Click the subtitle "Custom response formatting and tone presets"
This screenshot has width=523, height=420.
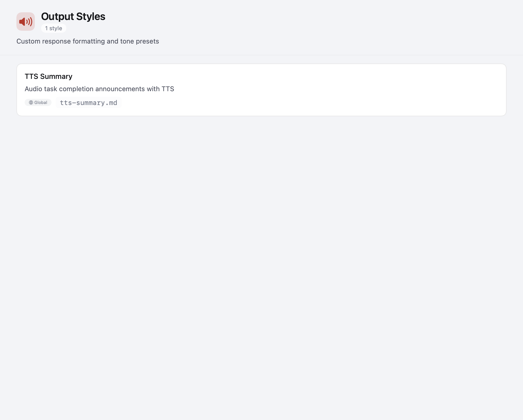tap(88, 41)
